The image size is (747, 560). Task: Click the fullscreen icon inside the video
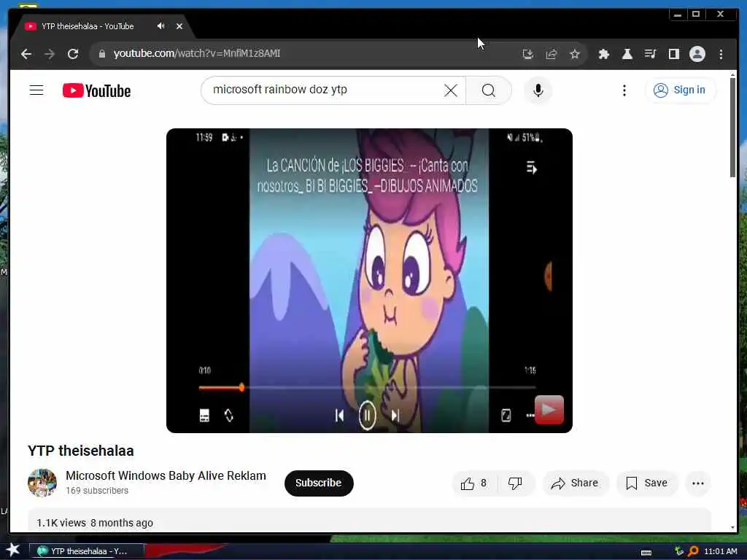click(506, 415)
